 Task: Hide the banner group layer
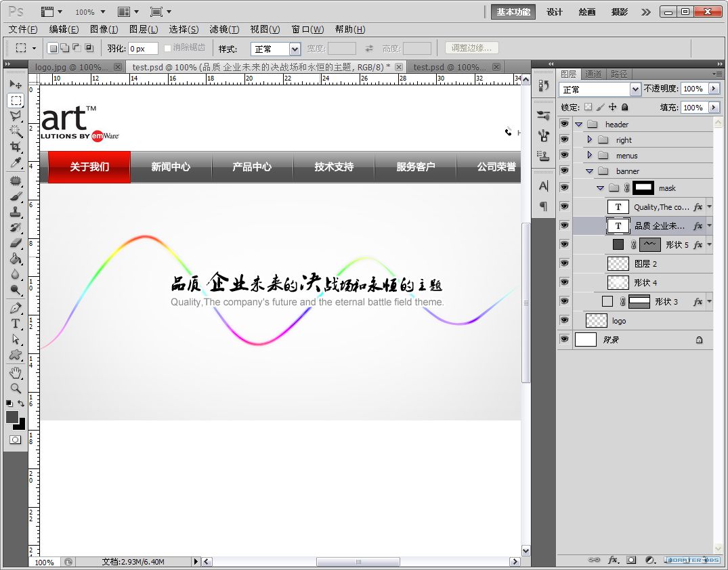[564, 171]
